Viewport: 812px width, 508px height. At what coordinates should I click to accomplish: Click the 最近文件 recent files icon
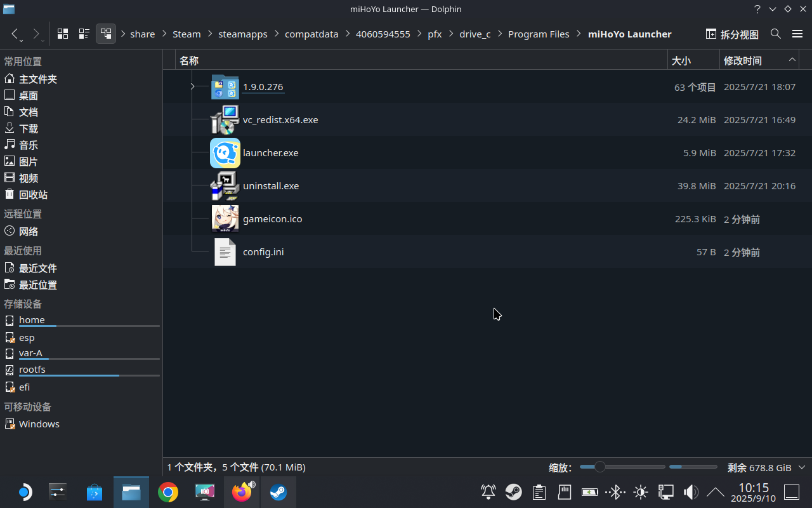(10, 268)
